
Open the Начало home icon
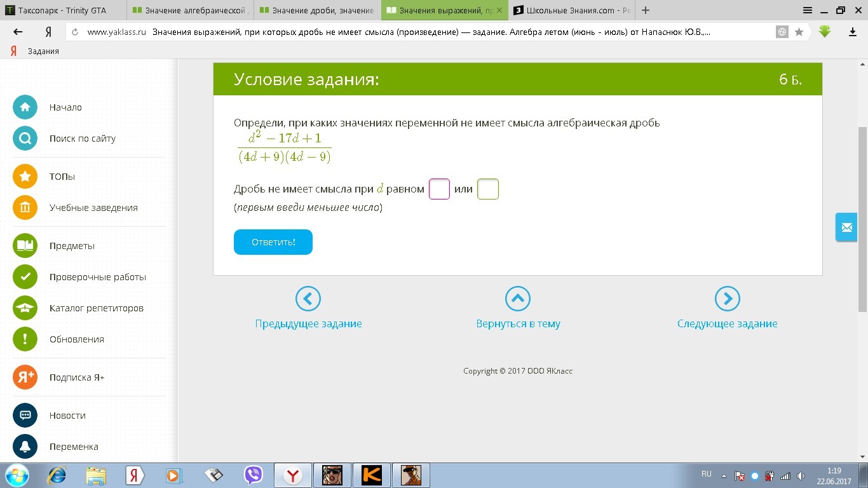25,107
